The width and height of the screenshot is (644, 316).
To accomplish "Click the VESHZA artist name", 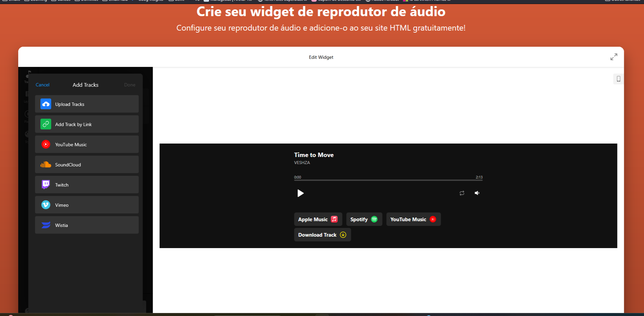I will click(302, 162).
